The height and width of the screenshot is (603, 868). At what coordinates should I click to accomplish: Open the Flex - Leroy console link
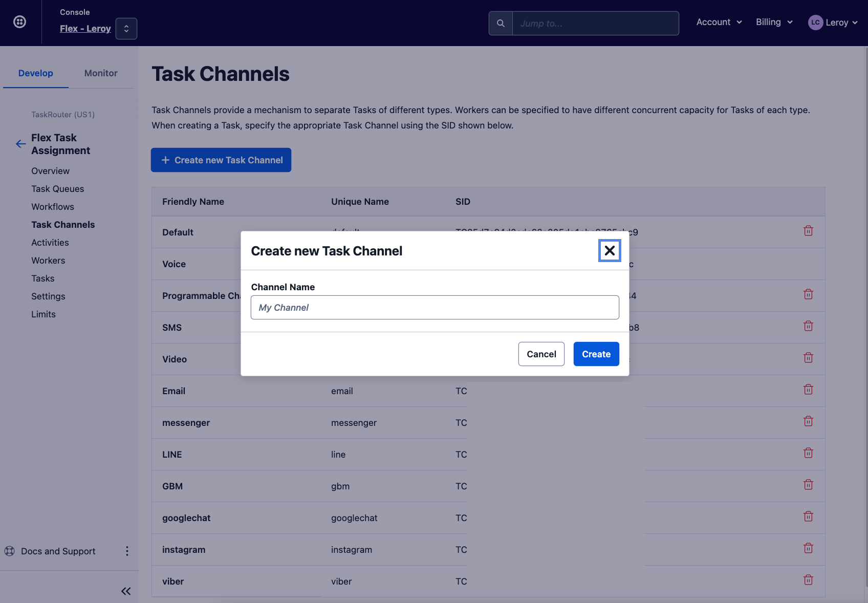pyautogui.click(x=85, y=29)
